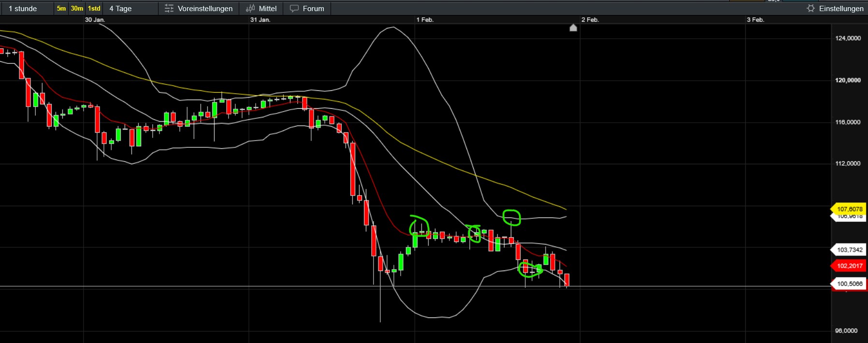Click the 100,5066 horizontal line price label

[x=849, y=284]
